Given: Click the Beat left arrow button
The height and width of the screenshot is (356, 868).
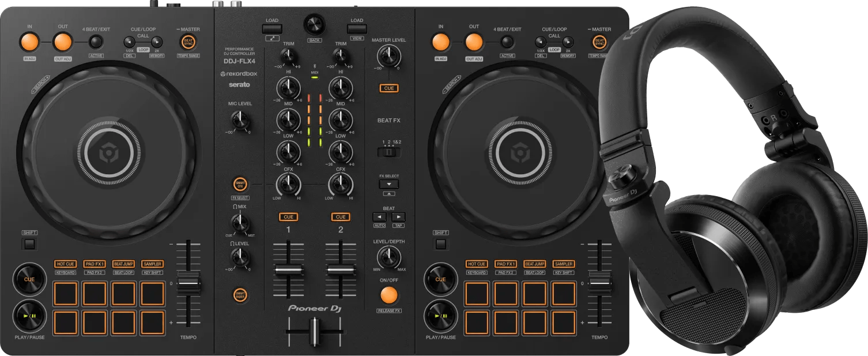Looking at the screenshot, I should (x=379, y=217).
